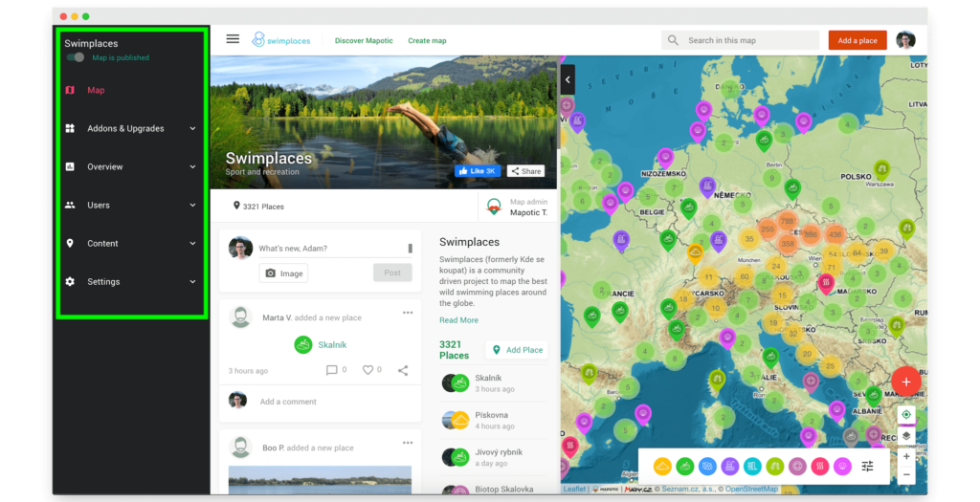980x502 pixels.
Task: Select the teal category filter icon
Action: point(752,466)
